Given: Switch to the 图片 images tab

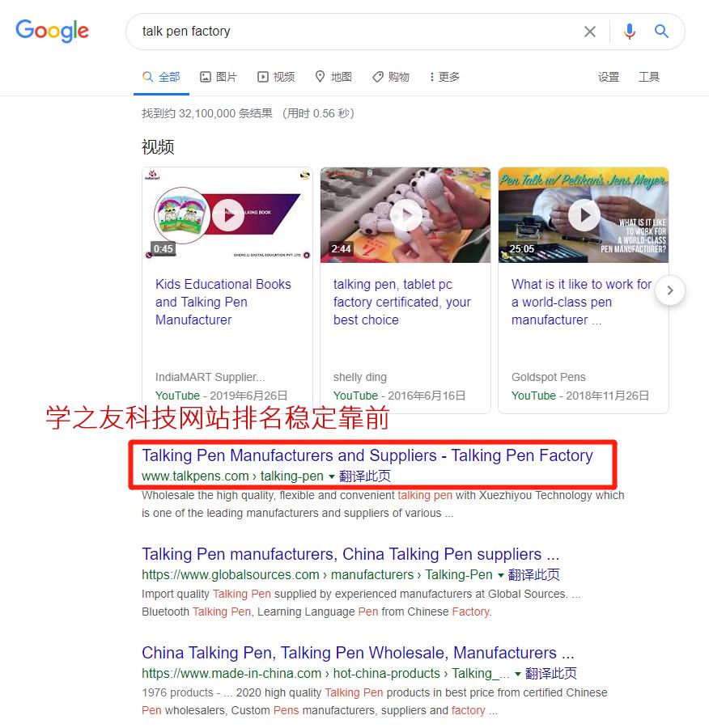Looking at the screenshot, I should pyautogui.click(x=219, y=77).
